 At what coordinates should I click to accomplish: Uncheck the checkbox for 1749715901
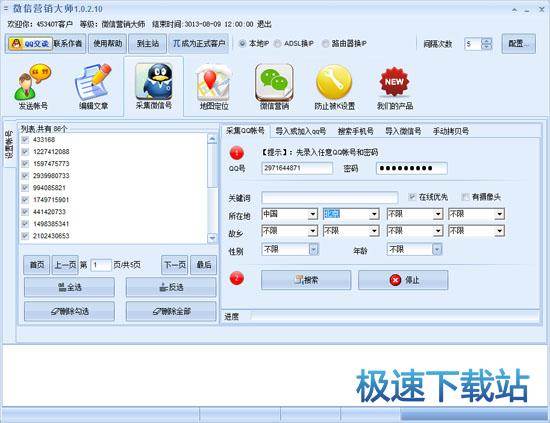[25, 200]
